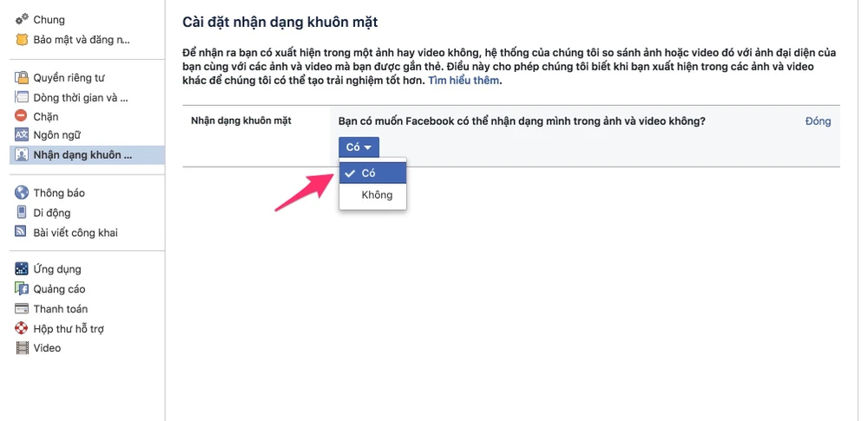868x421 pixels.
Task: Click the Nhận dạng khuôn mặt row label
Action: (x=240, y=120)
